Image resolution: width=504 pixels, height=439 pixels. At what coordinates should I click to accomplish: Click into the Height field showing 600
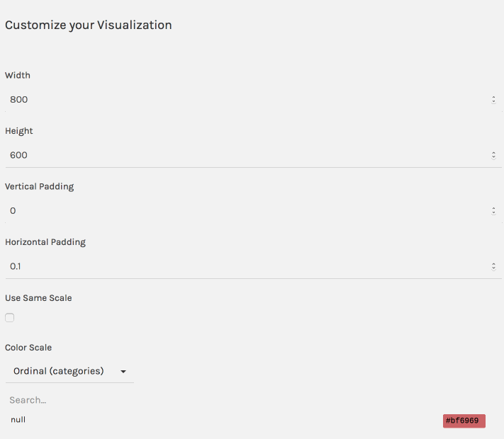click(x=253, y=155)
